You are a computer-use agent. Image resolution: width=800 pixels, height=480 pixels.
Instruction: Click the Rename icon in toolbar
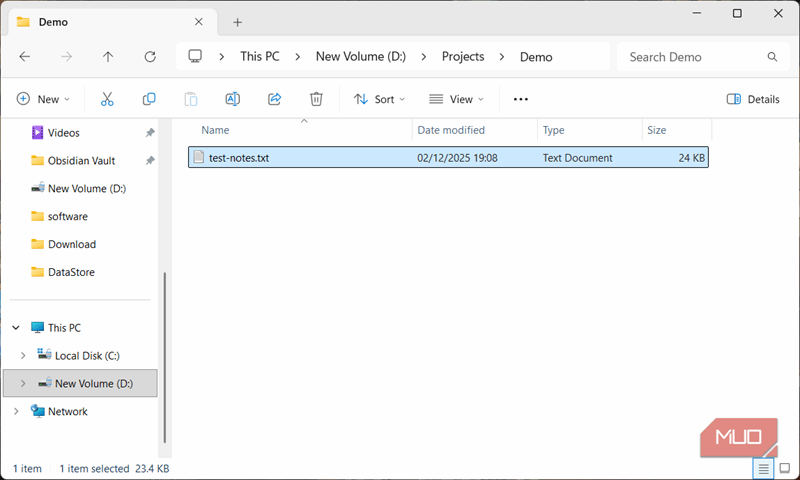click(232, 99)
